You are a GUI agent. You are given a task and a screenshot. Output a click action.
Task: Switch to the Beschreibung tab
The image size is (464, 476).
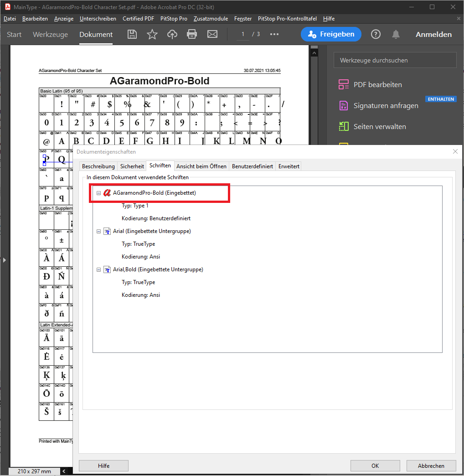tap(98, 166)
